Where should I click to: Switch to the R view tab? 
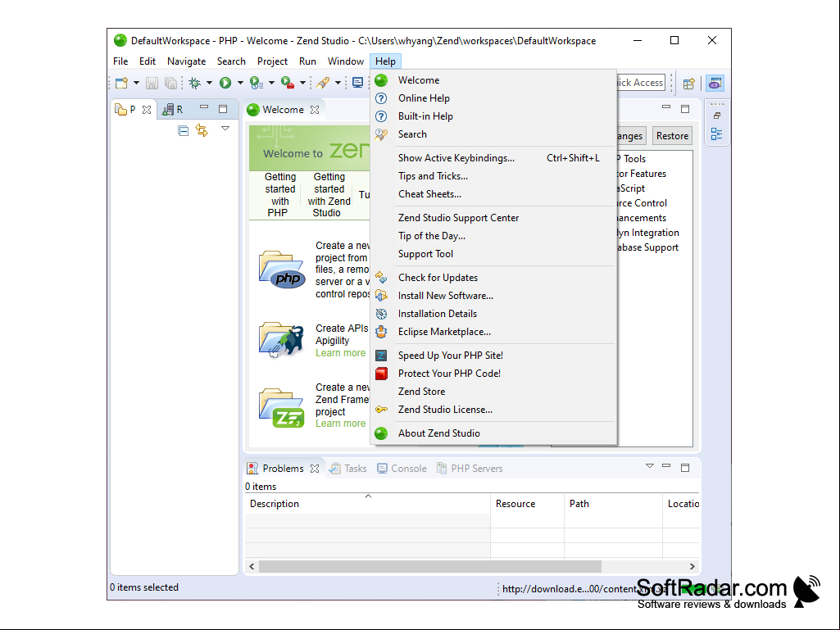coord(173,110)
